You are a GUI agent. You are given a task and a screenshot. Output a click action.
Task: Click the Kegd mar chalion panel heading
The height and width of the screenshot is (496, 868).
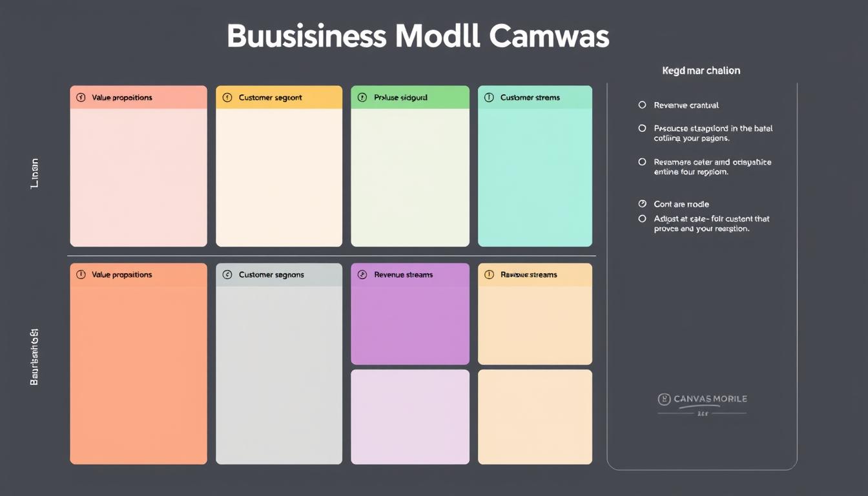click(701, 70)
